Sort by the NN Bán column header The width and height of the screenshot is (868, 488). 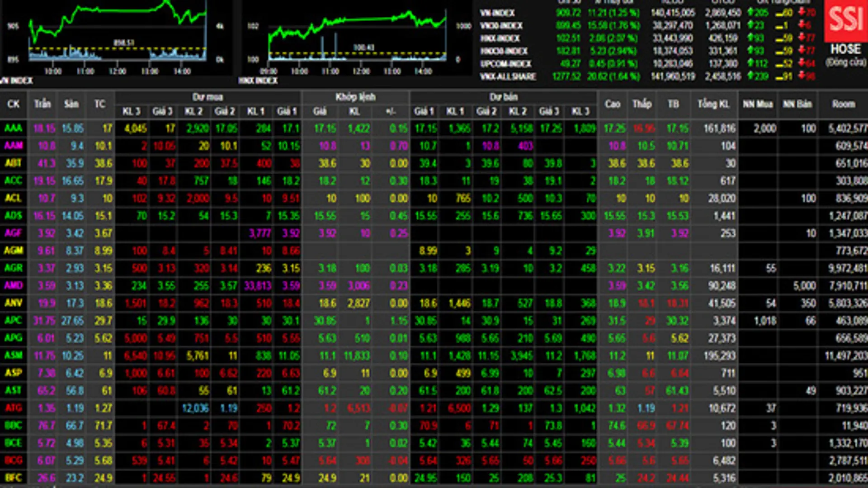(x=797, y=104)
